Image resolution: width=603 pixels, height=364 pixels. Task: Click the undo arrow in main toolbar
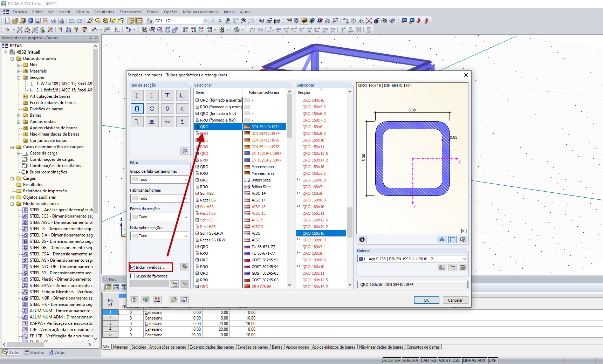point(72,21)
